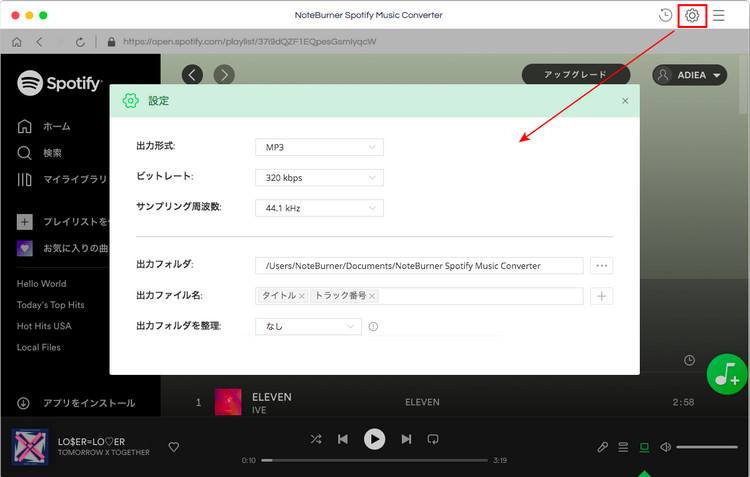Click the ELEVEN track title
The image size is (750, 477).
pyautogui.click(x=272, y=397)
